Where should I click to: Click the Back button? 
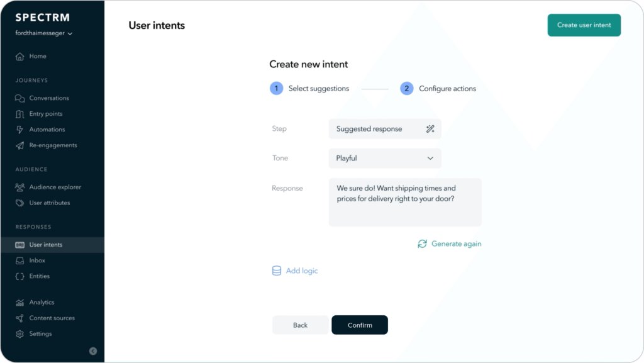(x=300, y=325)
